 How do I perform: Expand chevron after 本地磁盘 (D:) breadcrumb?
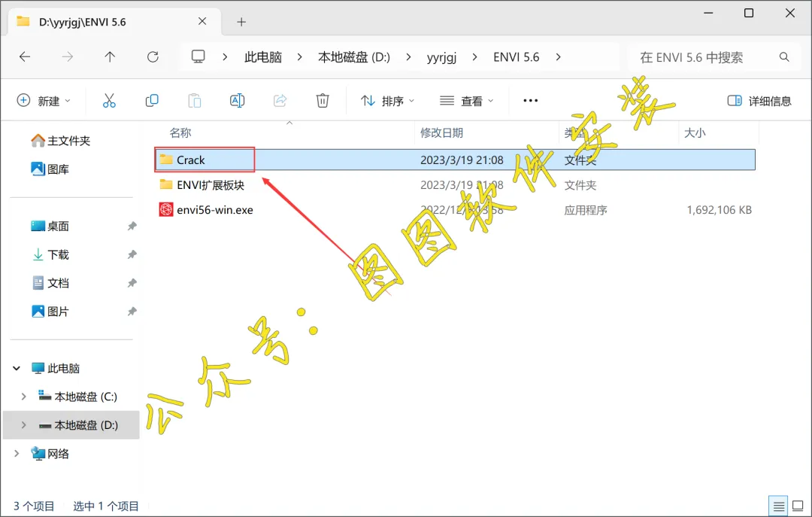pos(408,57)
